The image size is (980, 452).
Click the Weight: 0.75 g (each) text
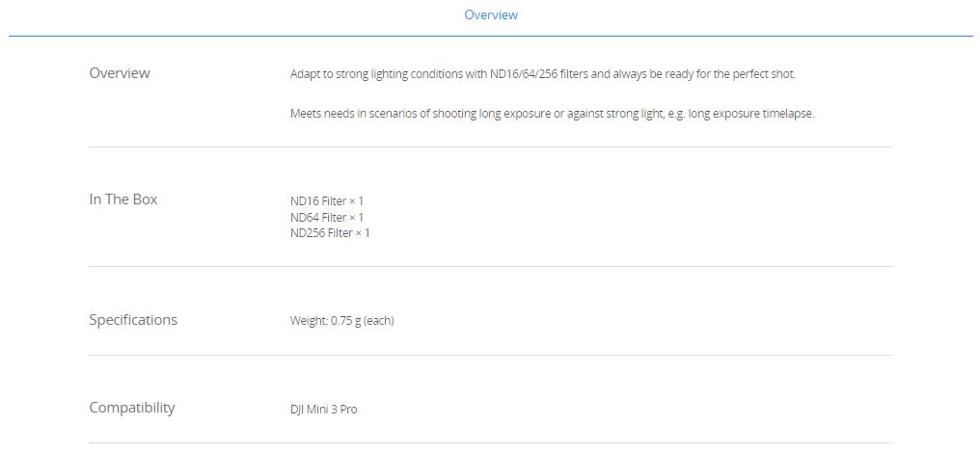tap(341, 321)
